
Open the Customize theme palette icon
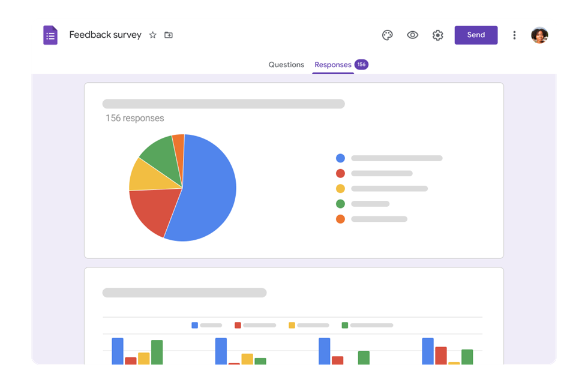pos(387,35)
